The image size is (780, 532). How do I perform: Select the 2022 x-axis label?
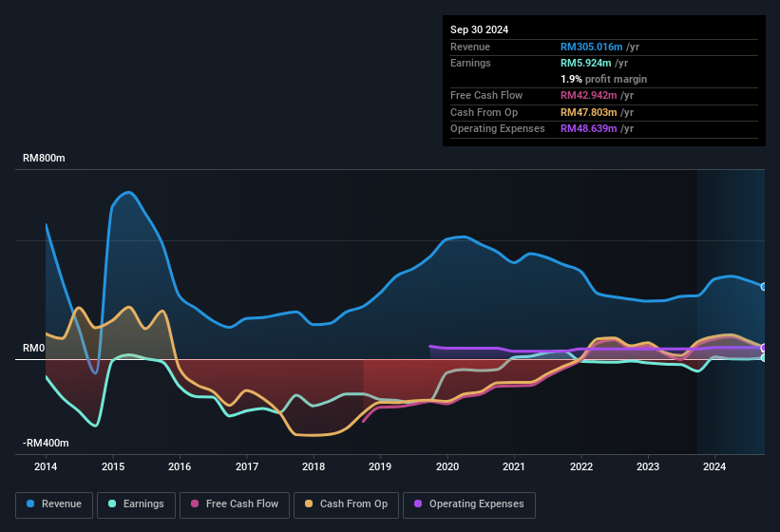click(581, 466)
